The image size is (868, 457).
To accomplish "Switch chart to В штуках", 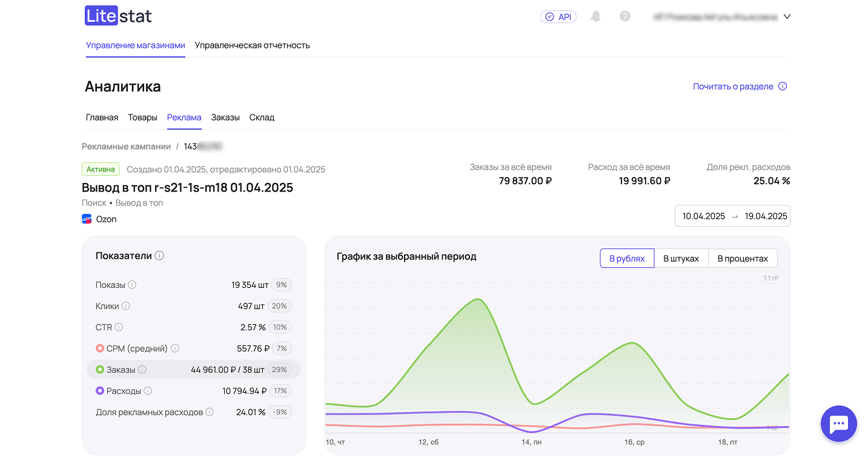I will 681,258.
